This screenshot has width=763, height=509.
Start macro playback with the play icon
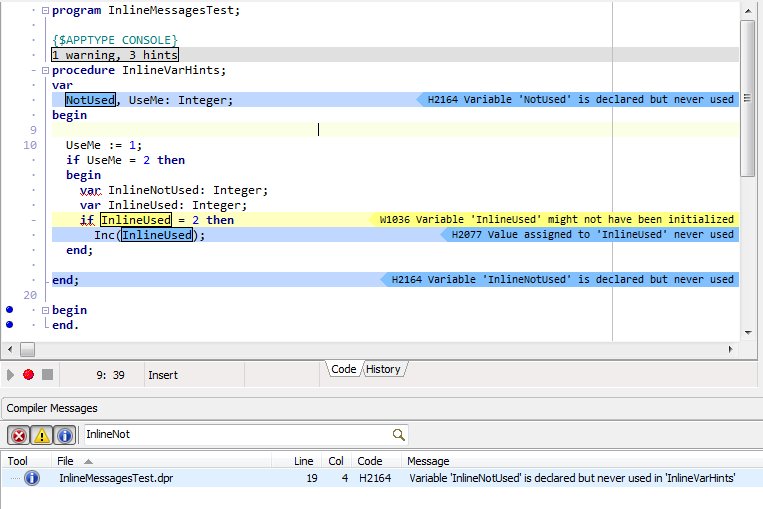point(10,375)
